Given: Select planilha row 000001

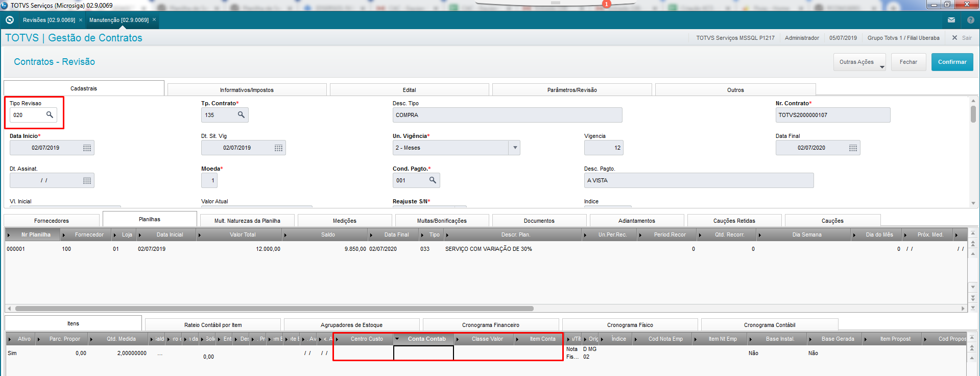Looking at the screenshot, I should (x=485, y=249).
